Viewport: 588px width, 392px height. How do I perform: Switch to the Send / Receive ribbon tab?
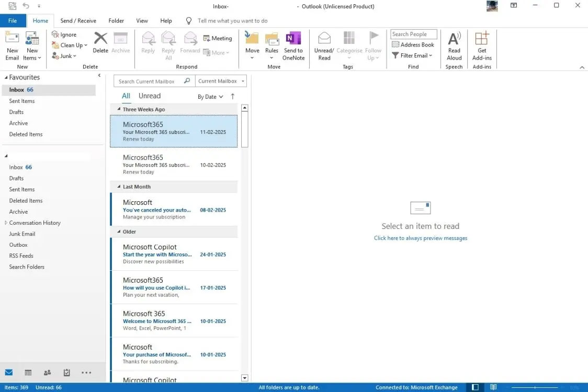point(78,20)
